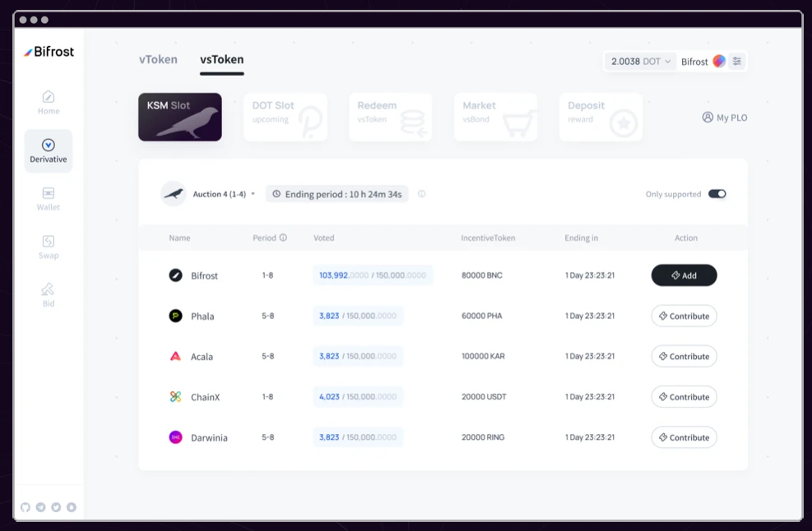The height and width of the screenshot is (531, 812).
Task: Click the Action column header
Action: [686, 238]
